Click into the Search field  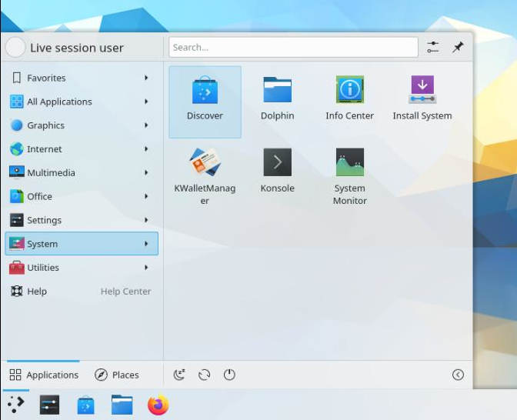[293, 48]
